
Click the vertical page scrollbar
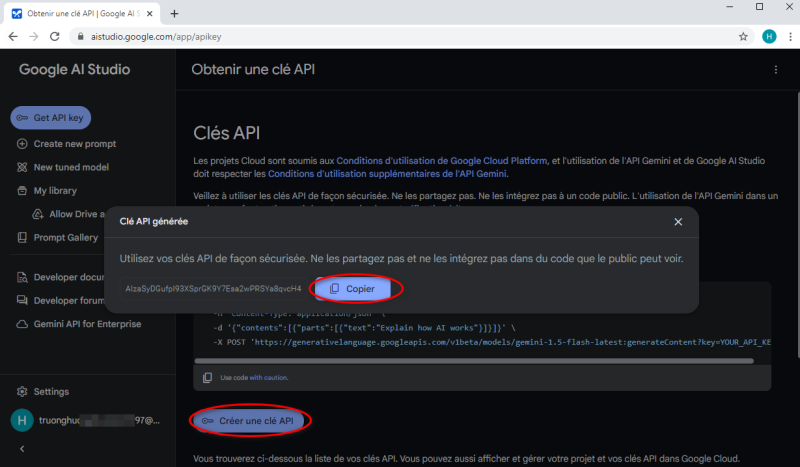tap(798, 225)
